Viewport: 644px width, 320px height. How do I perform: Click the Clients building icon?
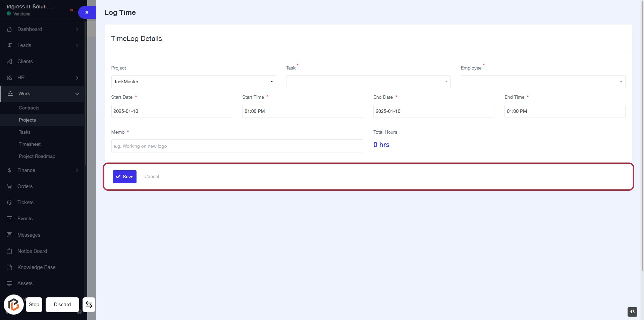9,61
